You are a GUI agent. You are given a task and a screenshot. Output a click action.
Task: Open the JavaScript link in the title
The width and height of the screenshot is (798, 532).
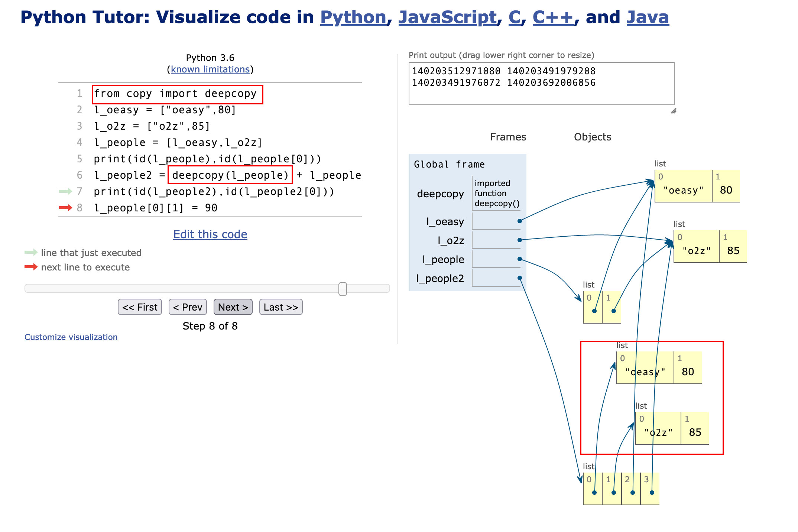click(447, 17)
